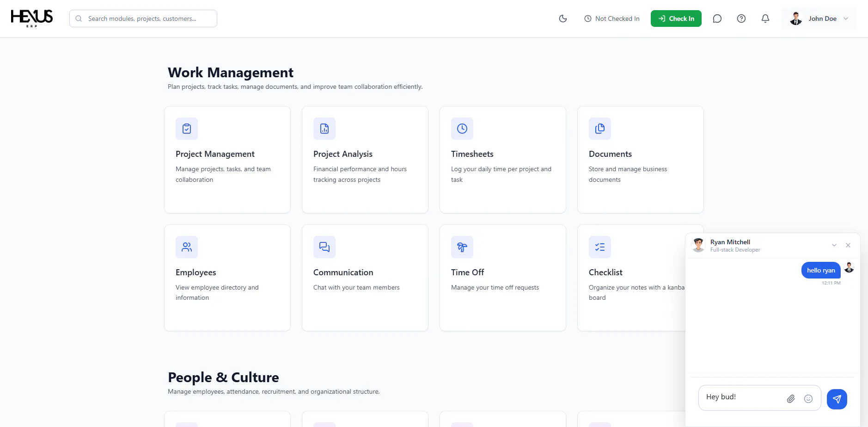Click the Checklist list icon
The height and width of the screenshot is (427, 868).
click(x=600, y=247)
